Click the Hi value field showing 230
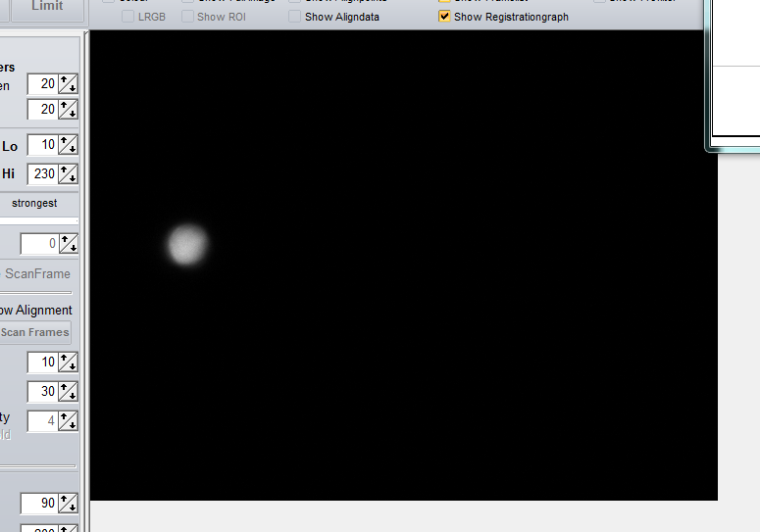This screenshot has height=532, width=760. 42,173
